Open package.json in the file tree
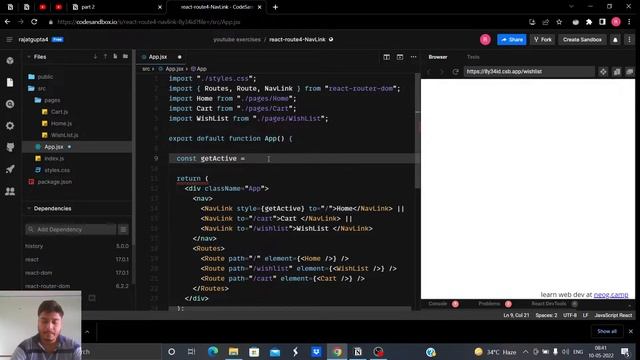Image resolution: width=640 pixels, height=360 pixels. click(x=50, y=182)
